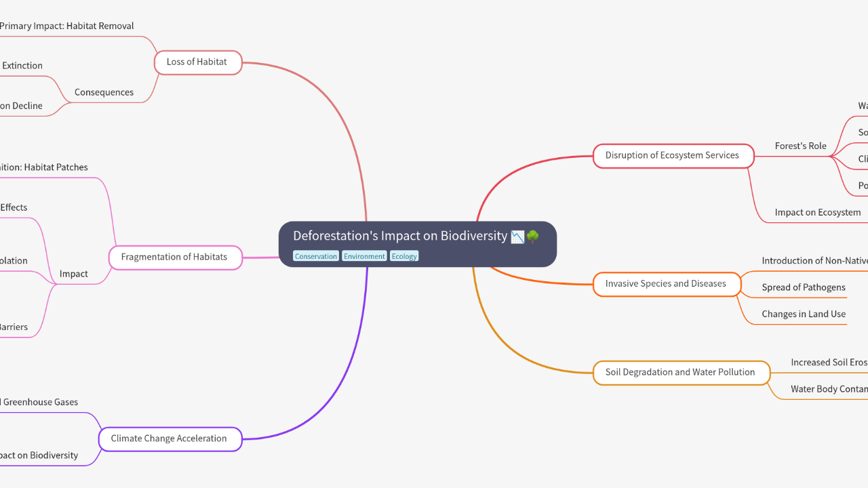Image resolution: width=868 pixels, height=488 pixels.
Task: Click the Ecology tag
Action: [x=404, y=256]
